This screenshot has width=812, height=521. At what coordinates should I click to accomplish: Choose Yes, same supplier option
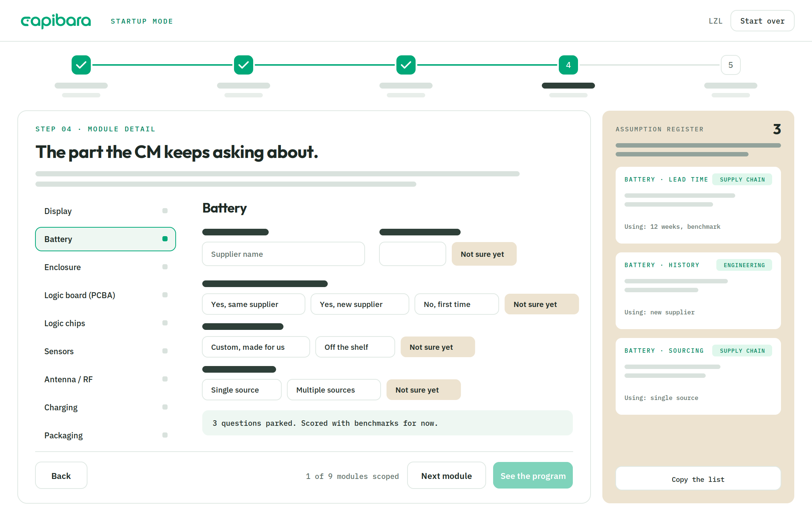coord(254,304)
